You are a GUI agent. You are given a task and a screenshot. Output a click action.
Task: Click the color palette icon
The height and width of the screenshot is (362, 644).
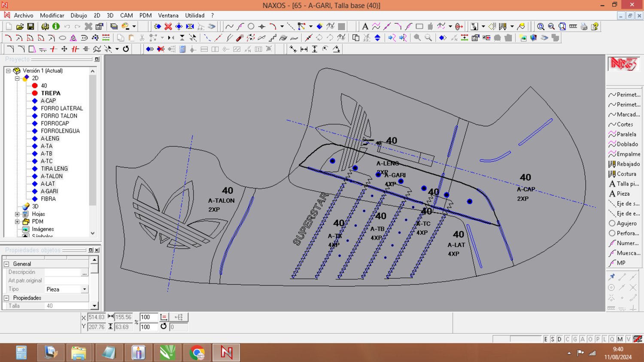coord(125,27)
